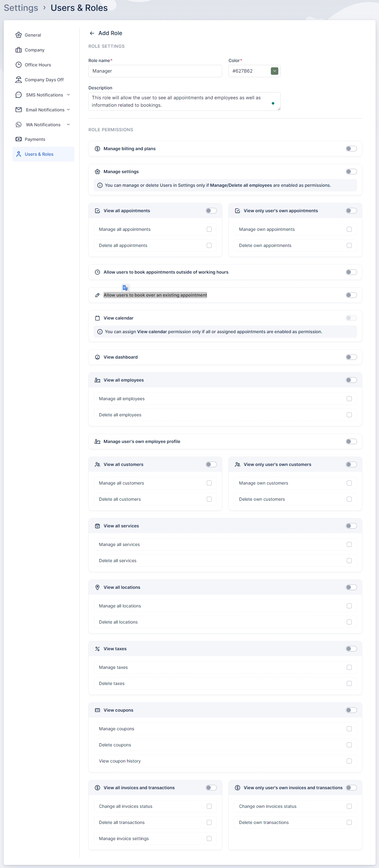Open the Company settings section
Image resolution: width=379 pixels, height=868 pixels.
coord(34,50)
